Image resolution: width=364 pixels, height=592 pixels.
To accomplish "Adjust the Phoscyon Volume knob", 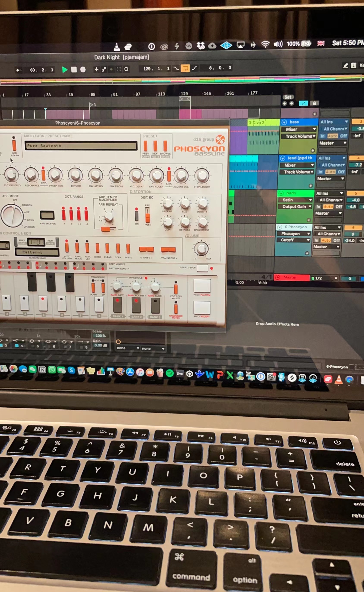I will 201,249.
